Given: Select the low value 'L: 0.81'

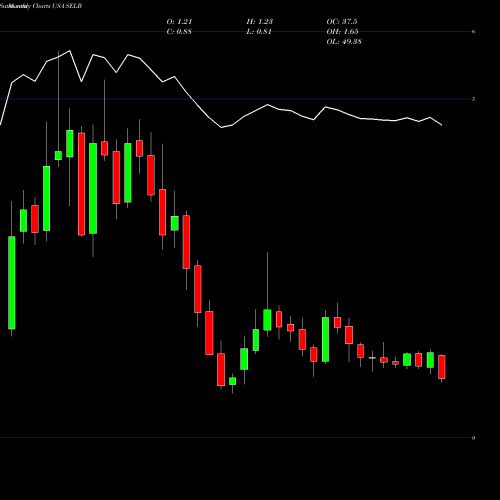Looking at the screenshot, I should (x=259, y=32).
